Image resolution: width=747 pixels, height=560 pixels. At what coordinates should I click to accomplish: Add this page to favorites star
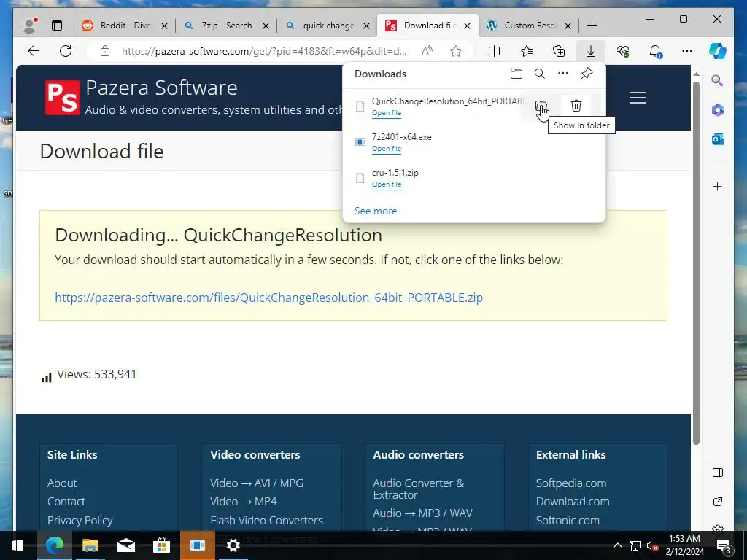point(456,51)
